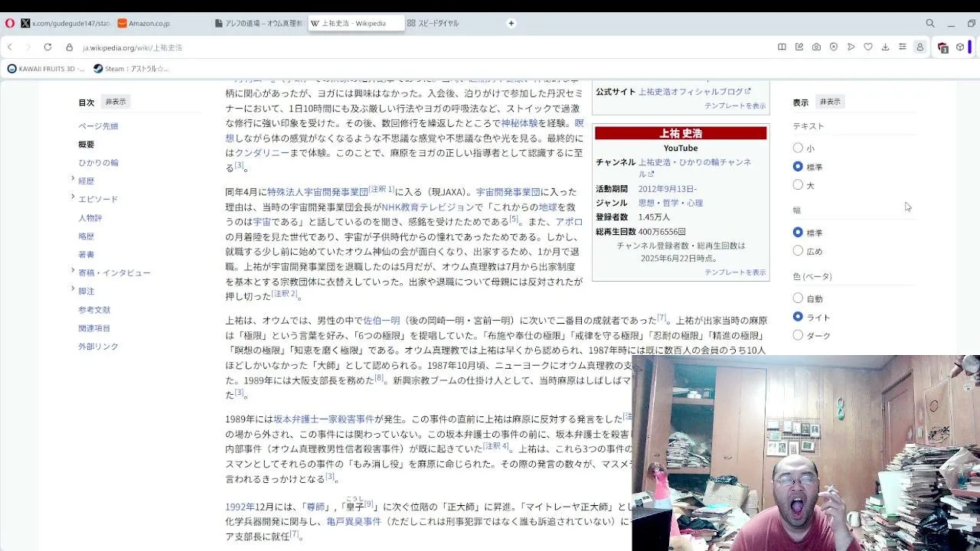Open the reader mode book icon

click(x=782, y=47)
